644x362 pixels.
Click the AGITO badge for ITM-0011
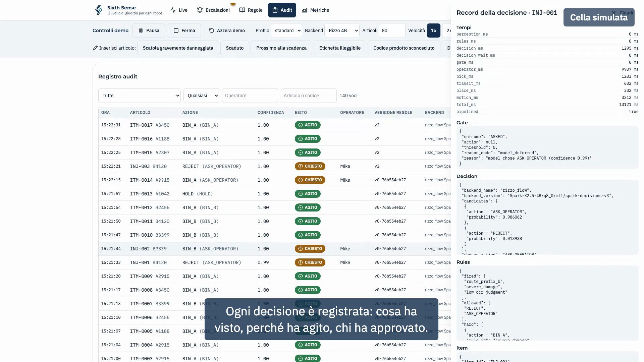[308, 221]
